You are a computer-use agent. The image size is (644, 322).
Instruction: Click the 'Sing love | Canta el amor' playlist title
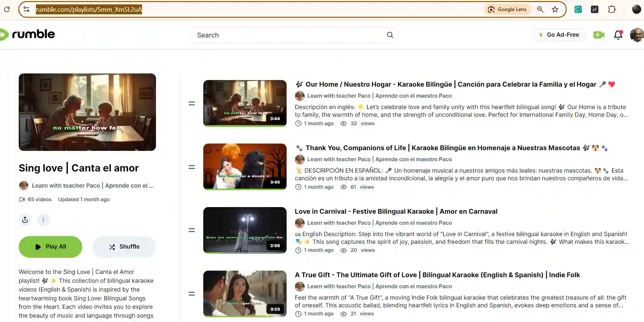point(79,168)
